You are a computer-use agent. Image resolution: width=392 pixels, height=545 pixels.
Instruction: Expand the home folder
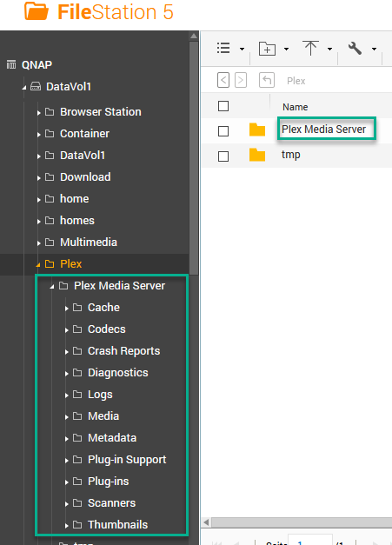tap(38, 200)
